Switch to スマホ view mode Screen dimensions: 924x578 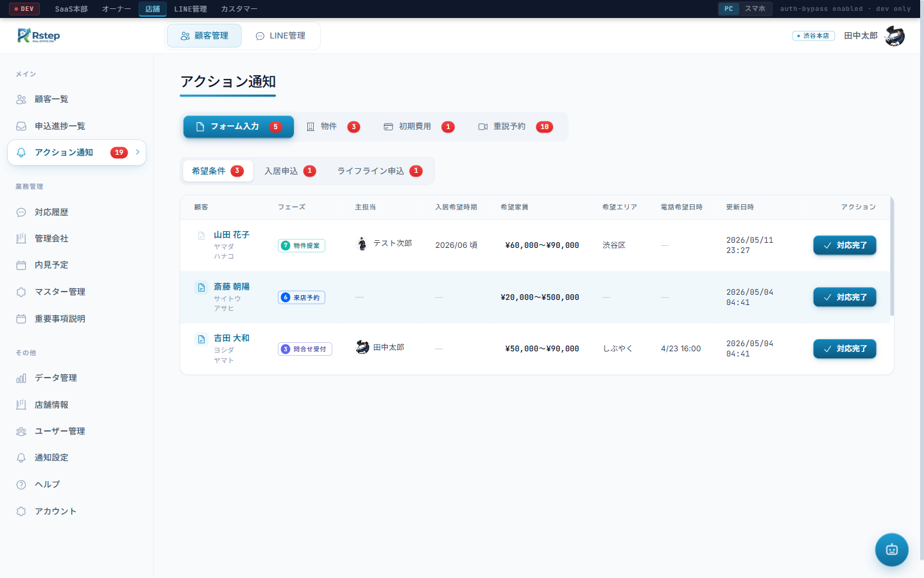click(755, 9)
